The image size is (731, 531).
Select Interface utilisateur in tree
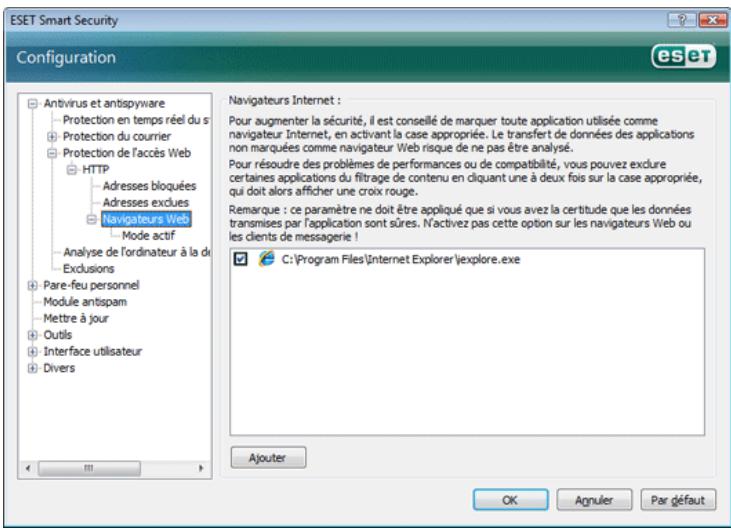point(92,352)
